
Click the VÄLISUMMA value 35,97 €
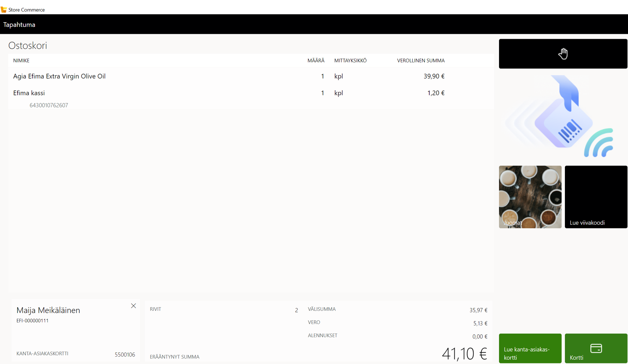click(x=478, y=310)
